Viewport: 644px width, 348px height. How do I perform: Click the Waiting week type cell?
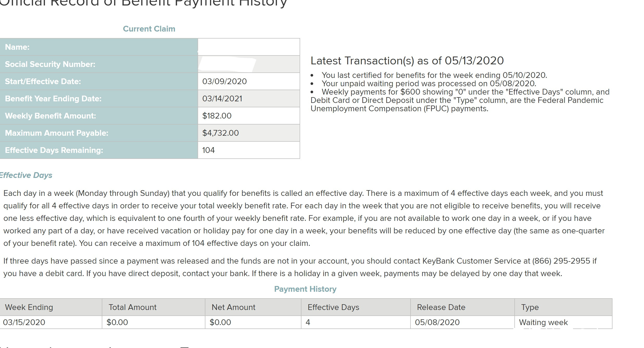pos(543,322)
